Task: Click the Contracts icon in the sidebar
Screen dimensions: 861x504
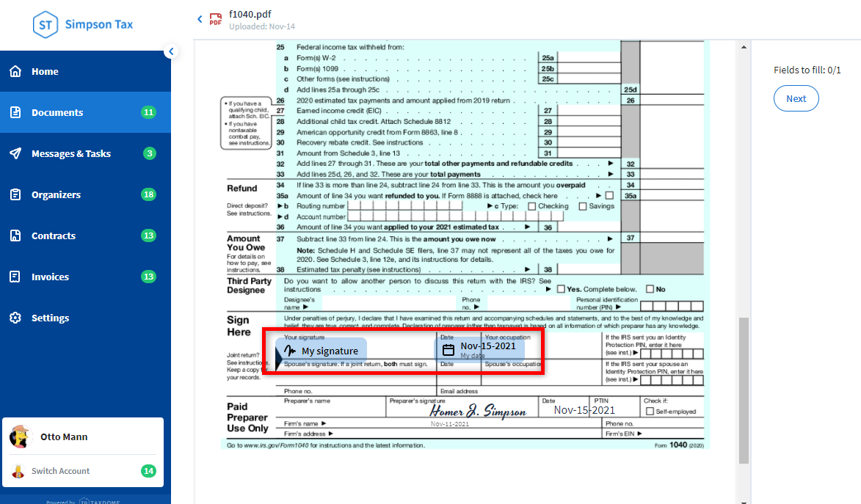Action: (15, 235)
